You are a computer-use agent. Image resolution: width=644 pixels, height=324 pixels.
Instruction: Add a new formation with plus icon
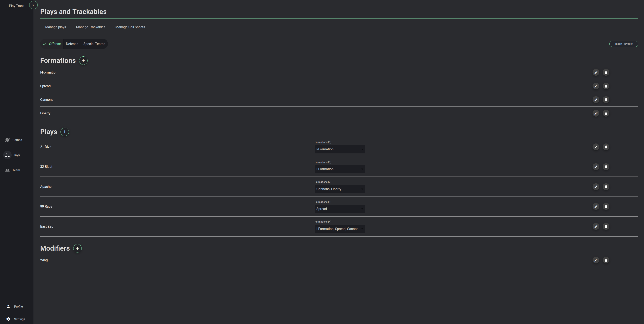click(x=83, y=60)
